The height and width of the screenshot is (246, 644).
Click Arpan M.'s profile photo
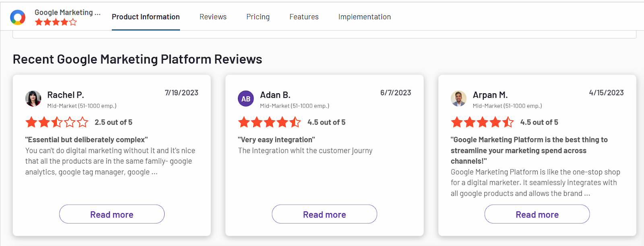click(458, 98)
